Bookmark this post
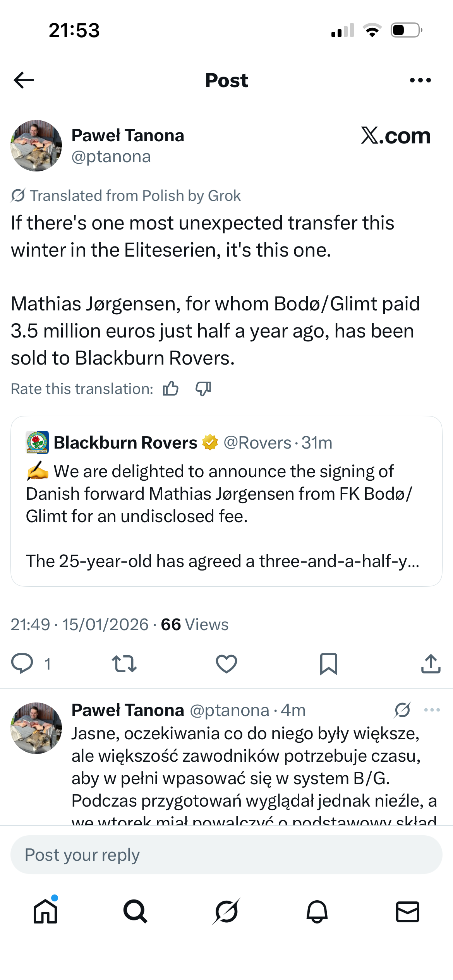This screenshot has height=980, width=453. 328,664
